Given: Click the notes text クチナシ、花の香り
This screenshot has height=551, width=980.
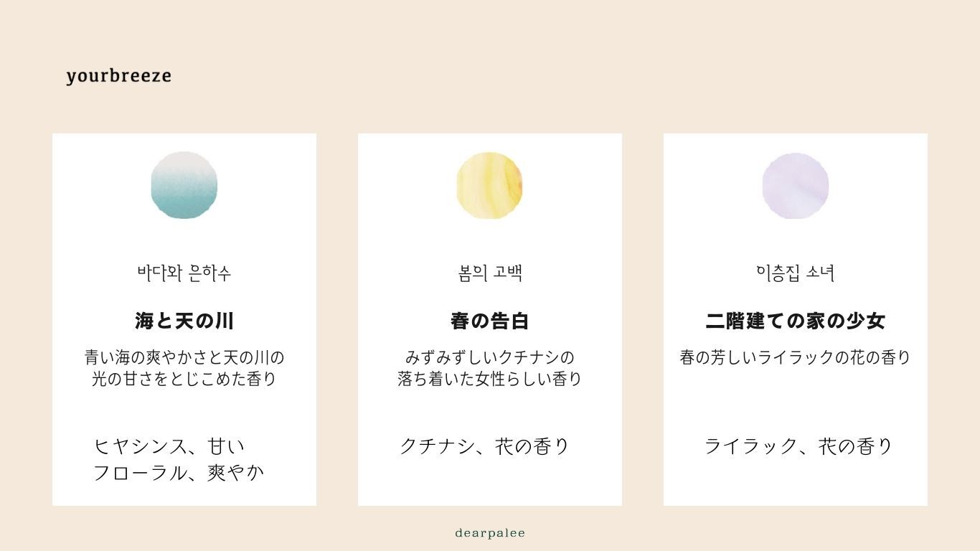Looking at the screenshot, I should pyautogui.click(x=484, y=446).
